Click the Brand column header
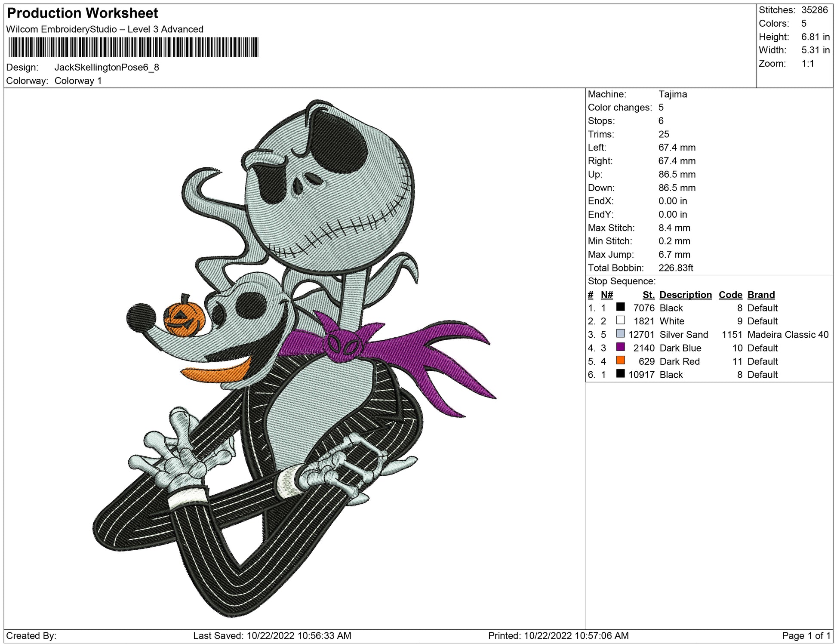 tap(761, 295)
